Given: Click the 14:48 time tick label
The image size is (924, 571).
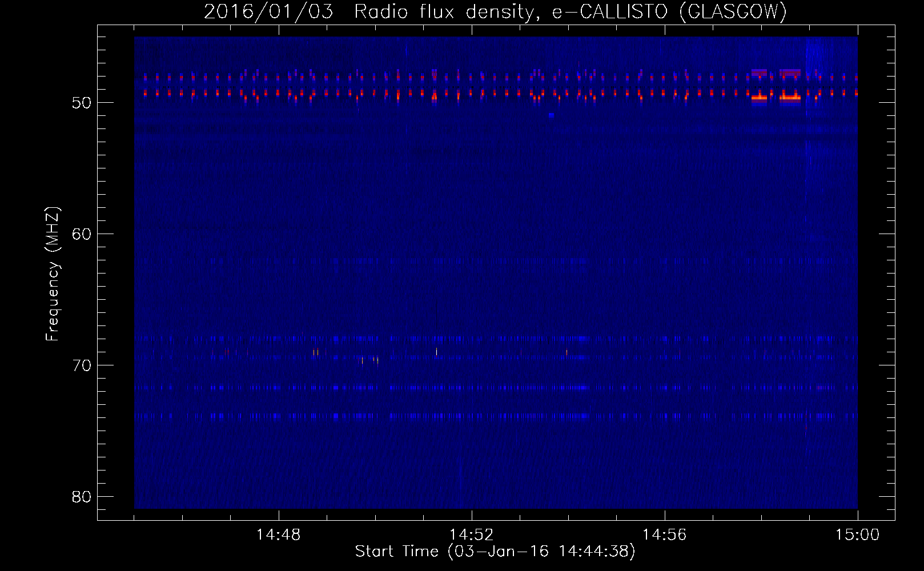Looking at the screenshot, I should click(x=278, y=535).
